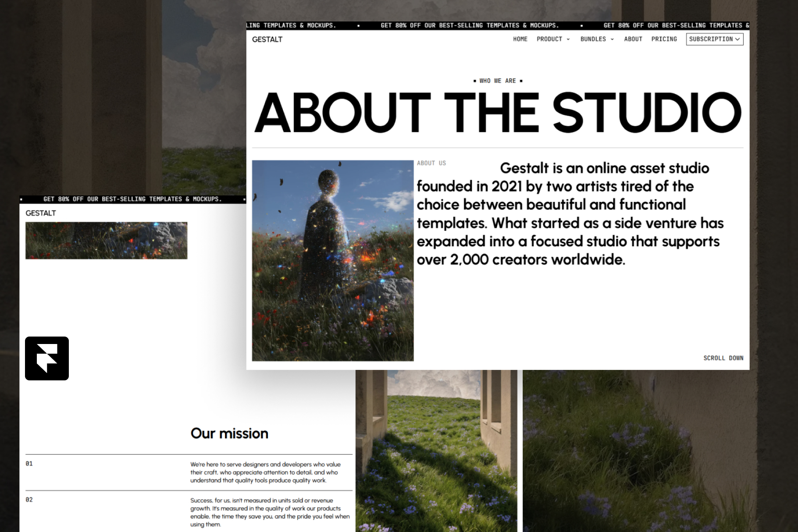This screenshot has width=798, height=532.
Task: Click the sunlit meadow corridor image
Action: tap(436, 451)
